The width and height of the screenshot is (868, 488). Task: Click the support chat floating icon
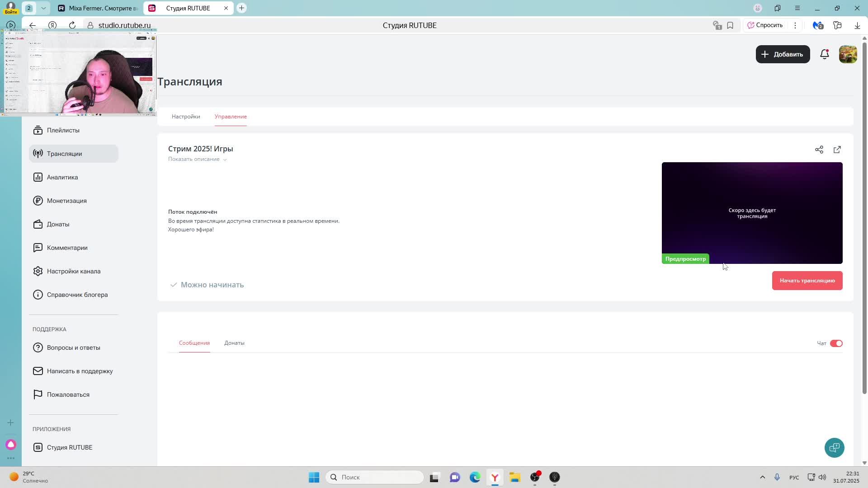pyautogui.click(x=834, y=447)
